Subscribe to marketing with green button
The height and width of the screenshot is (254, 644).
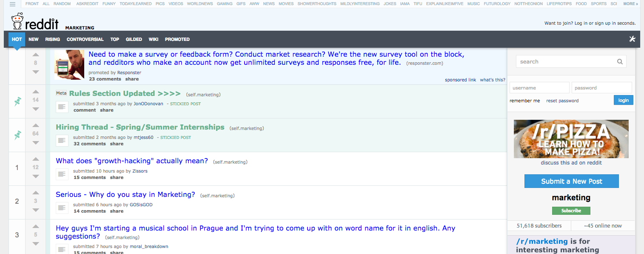[x=571, y=211]
